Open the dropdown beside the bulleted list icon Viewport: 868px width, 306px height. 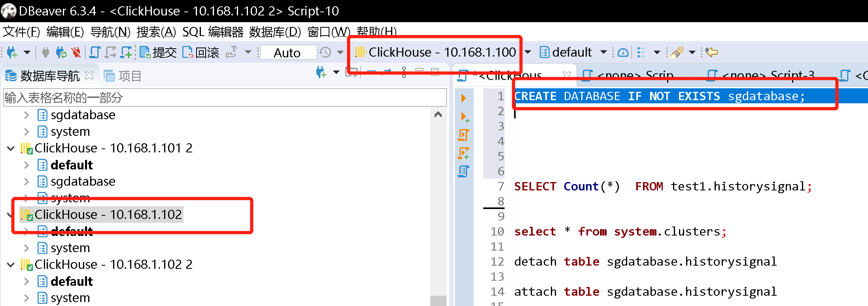click(x=657, y=52)
